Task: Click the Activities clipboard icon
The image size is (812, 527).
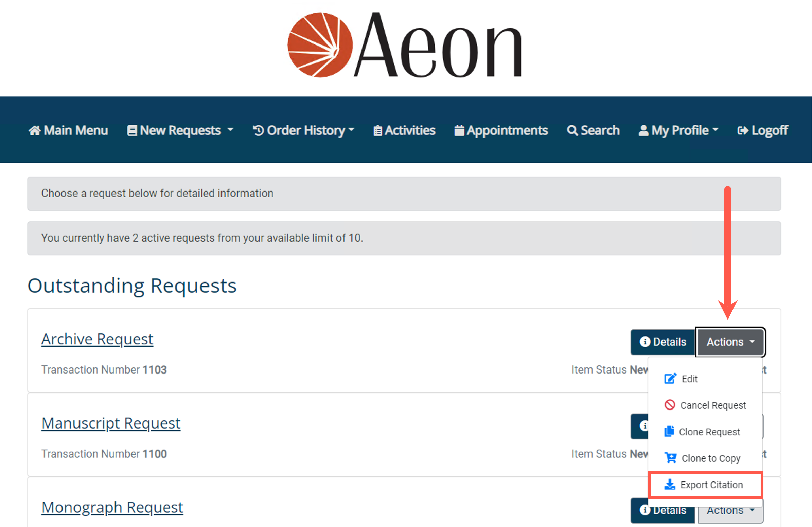Action: (377, 130)
